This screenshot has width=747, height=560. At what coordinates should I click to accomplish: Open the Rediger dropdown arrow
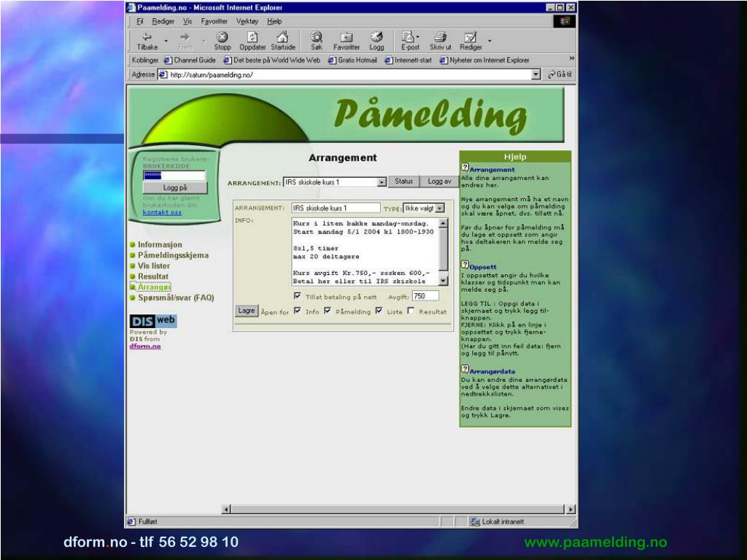[x=489, y=42]
